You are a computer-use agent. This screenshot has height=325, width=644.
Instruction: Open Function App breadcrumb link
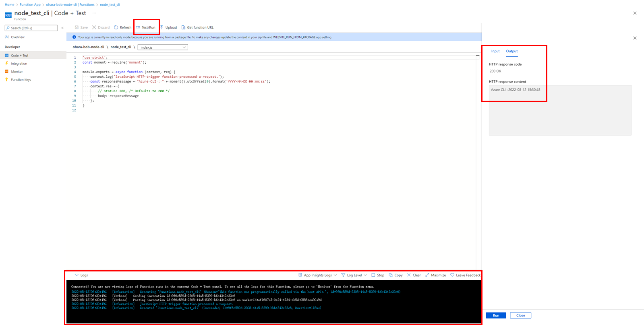pos(30,5)
